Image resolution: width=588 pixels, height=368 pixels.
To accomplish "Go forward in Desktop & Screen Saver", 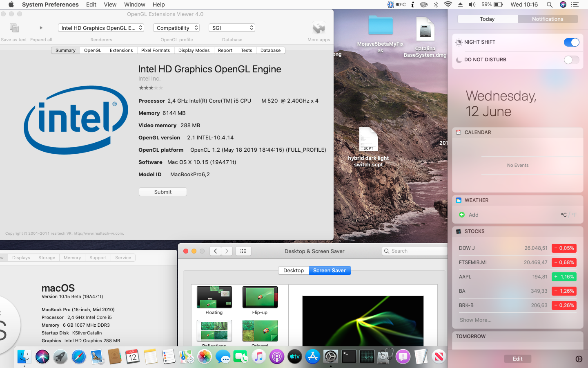I will 227,251.
